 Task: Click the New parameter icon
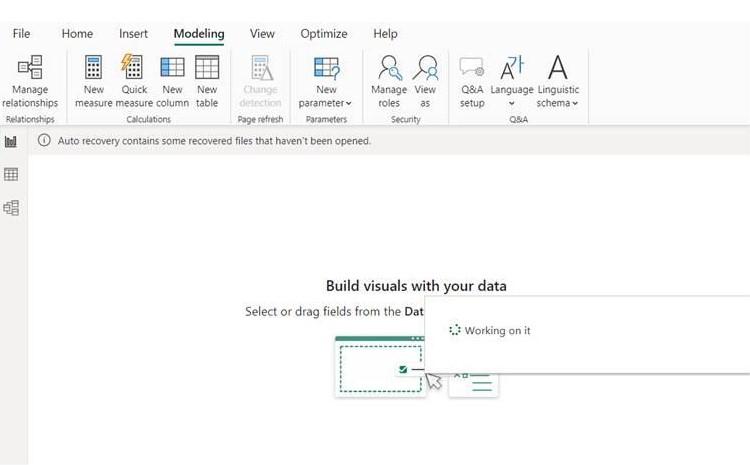326,67
